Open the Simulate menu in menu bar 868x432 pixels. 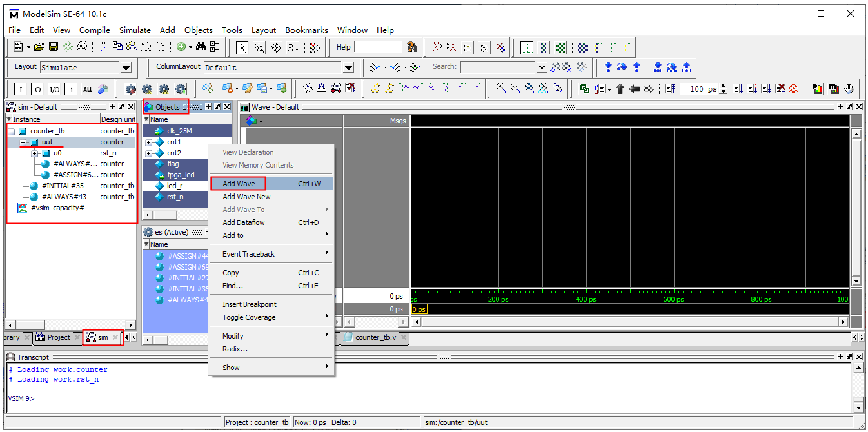tap(135, 30)
